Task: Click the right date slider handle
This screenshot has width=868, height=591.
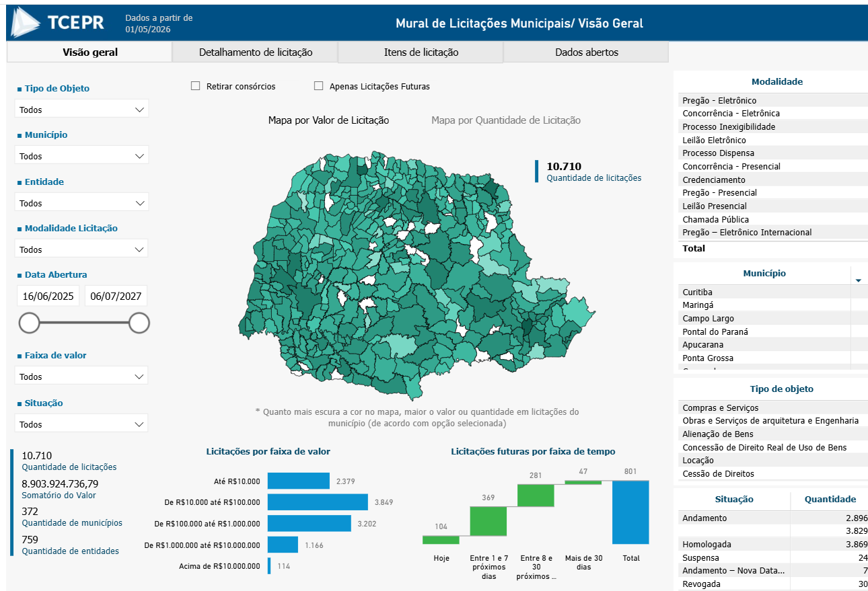Action: [x=139, y=323]
